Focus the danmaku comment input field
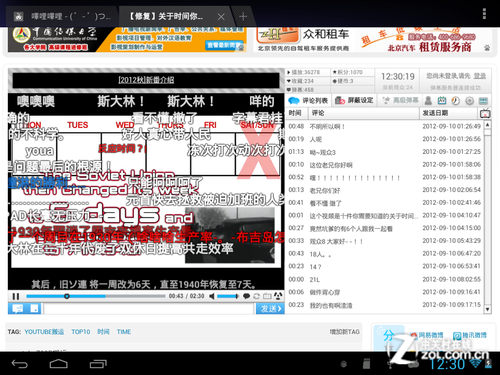The width and height of the screenshot is (500, 375). (149, 309)
